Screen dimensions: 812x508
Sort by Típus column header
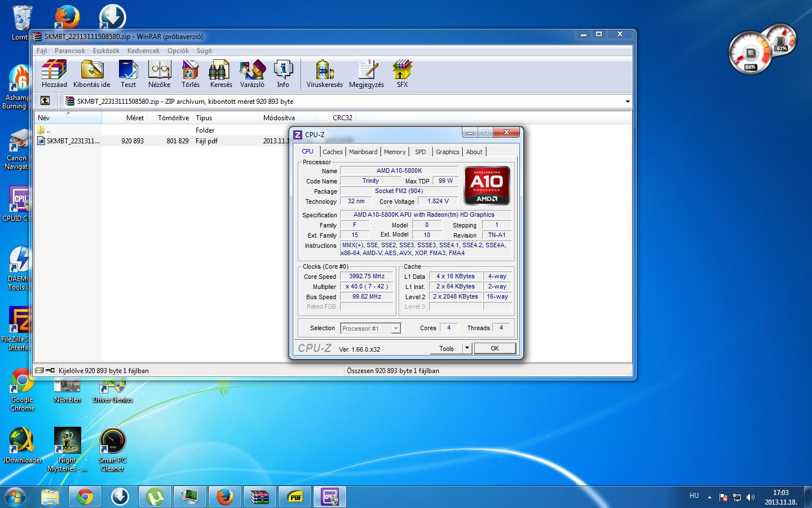tap(226, 117)
